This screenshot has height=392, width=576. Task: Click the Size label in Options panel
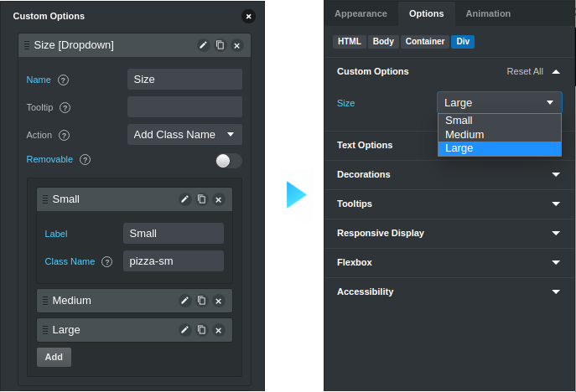tap(345, 103)
